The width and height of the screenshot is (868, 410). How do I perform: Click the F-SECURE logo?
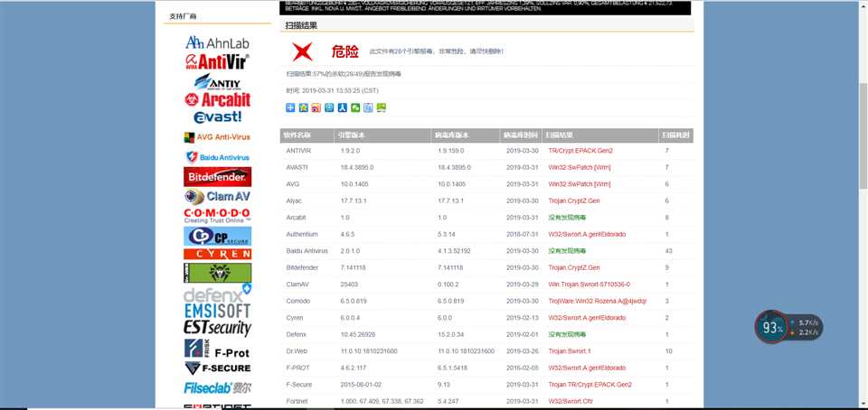pos(218,368)
